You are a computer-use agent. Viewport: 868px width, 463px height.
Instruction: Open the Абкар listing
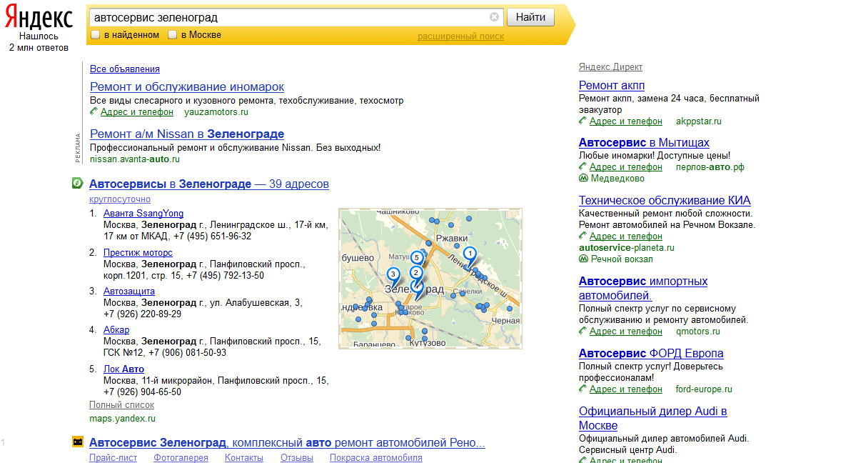click(116, 330)
